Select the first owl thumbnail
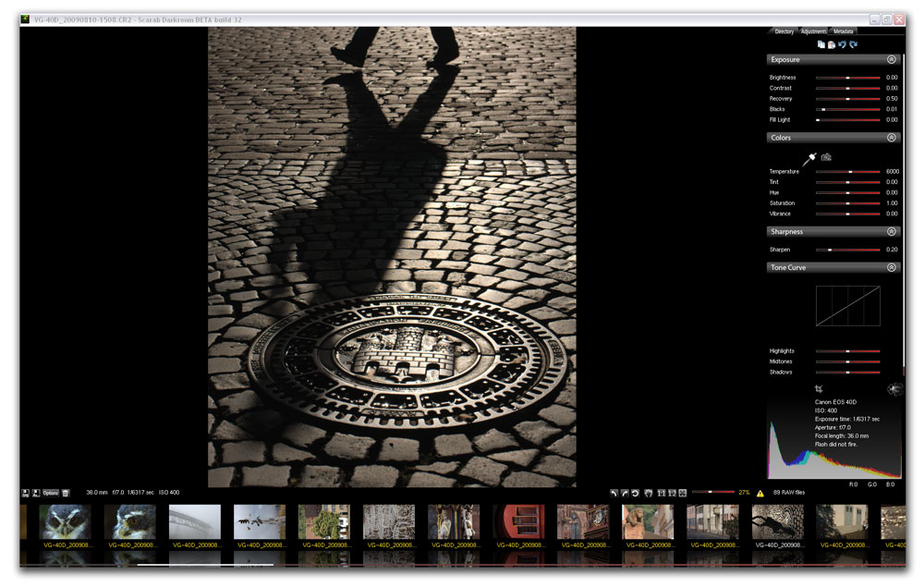This screenshot has height=587, width=924. (65, 521)
